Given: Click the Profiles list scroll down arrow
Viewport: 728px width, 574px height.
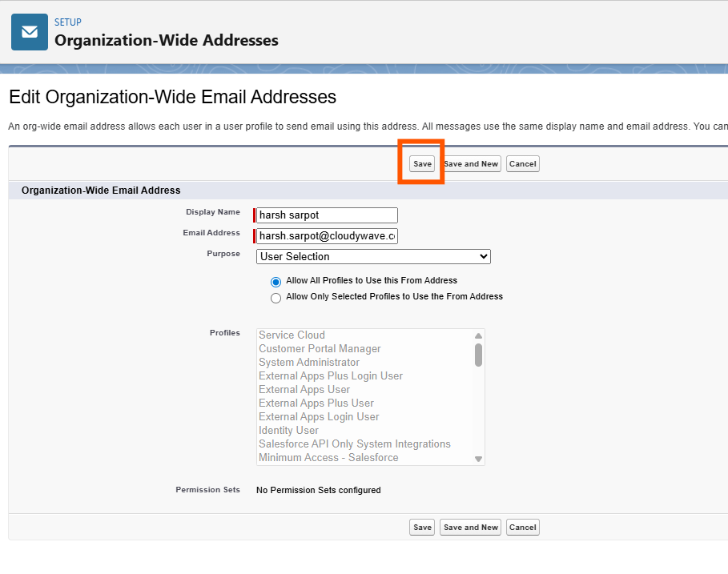Looking at the screenshot, I should point(478,459).
